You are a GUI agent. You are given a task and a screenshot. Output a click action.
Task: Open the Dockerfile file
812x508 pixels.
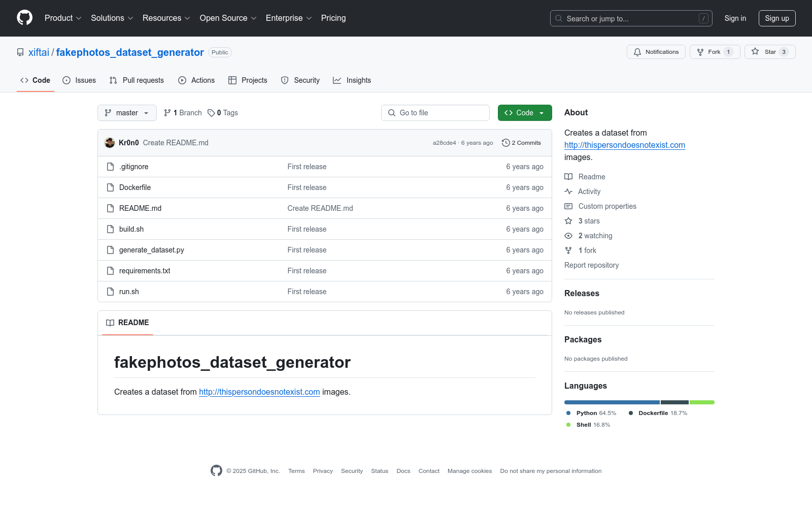pos(135,187)
